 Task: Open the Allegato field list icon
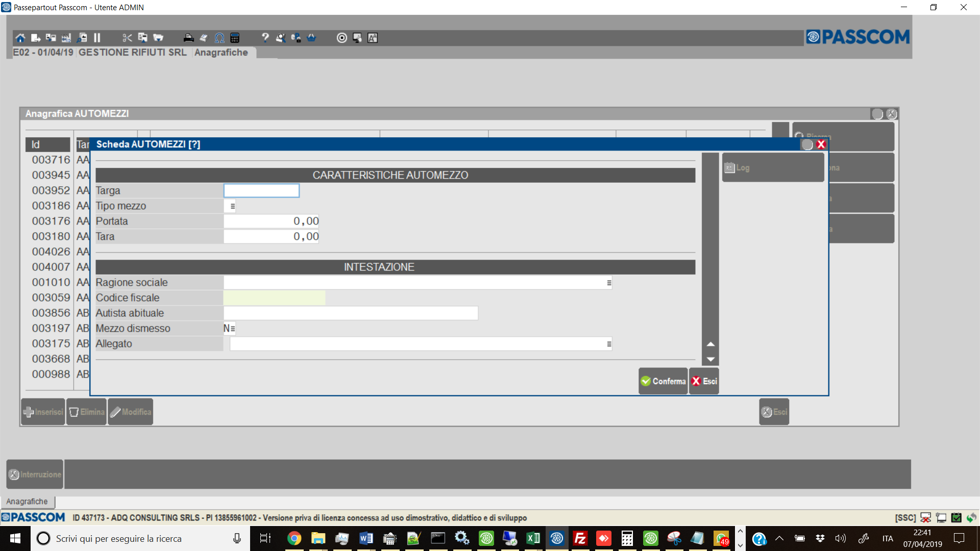click(608, 344)
